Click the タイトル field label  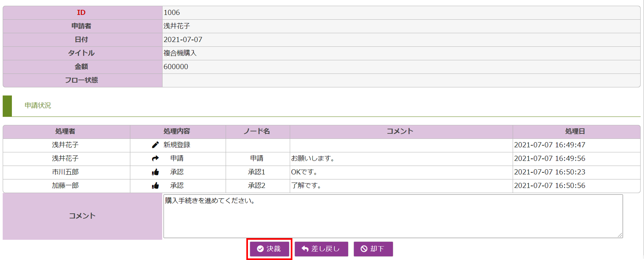click(81, 53)
